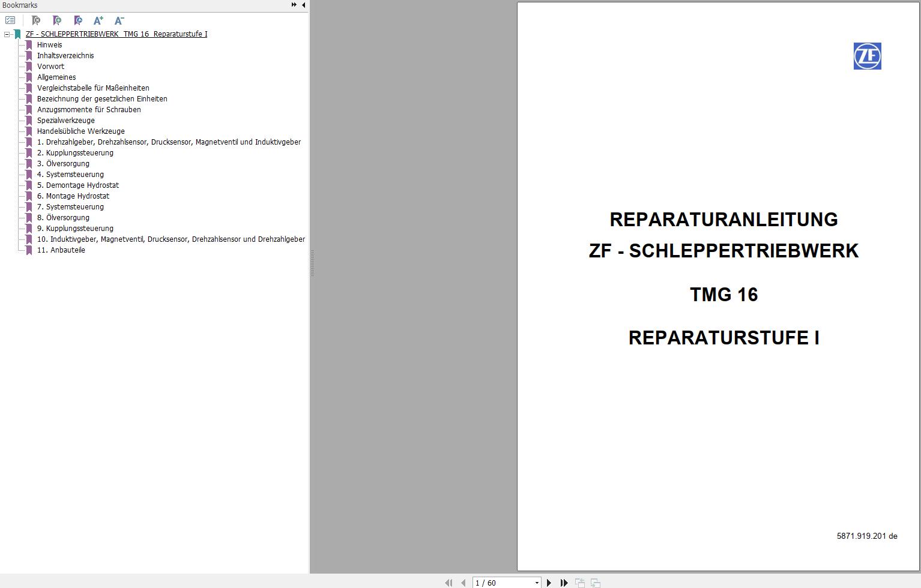Open bookmark 10. Induktivgeber, Magnetventil
921x588 pixels.
point(171,239)
